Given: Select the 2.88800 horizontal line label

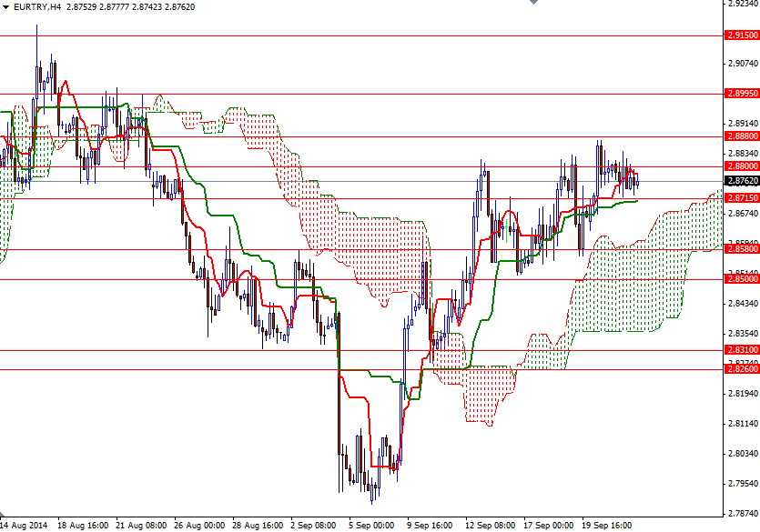Looking at the screenshot, I should point(739,136).
